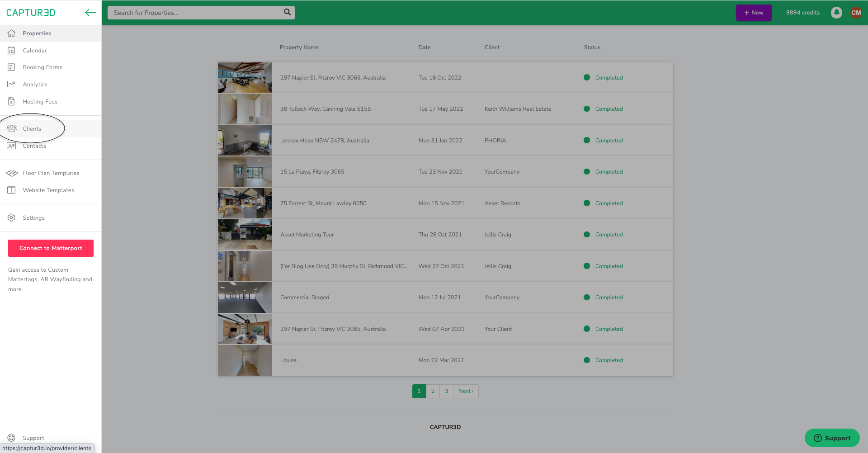This screenshot has height=453, width=868.
Task: Click Status column header
Action: pyautogui.click(x=592, y=47)
